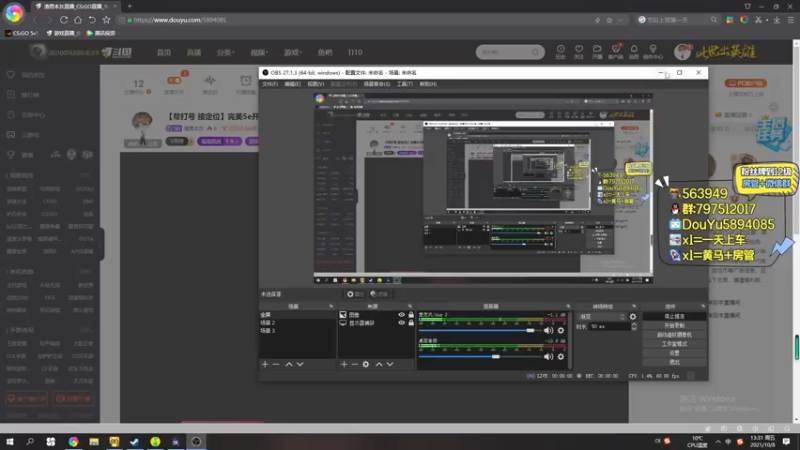Expand Douyu 分类 navigation dropdown
The width and height of the screenshot is (800, 450).
coord(225,52)
